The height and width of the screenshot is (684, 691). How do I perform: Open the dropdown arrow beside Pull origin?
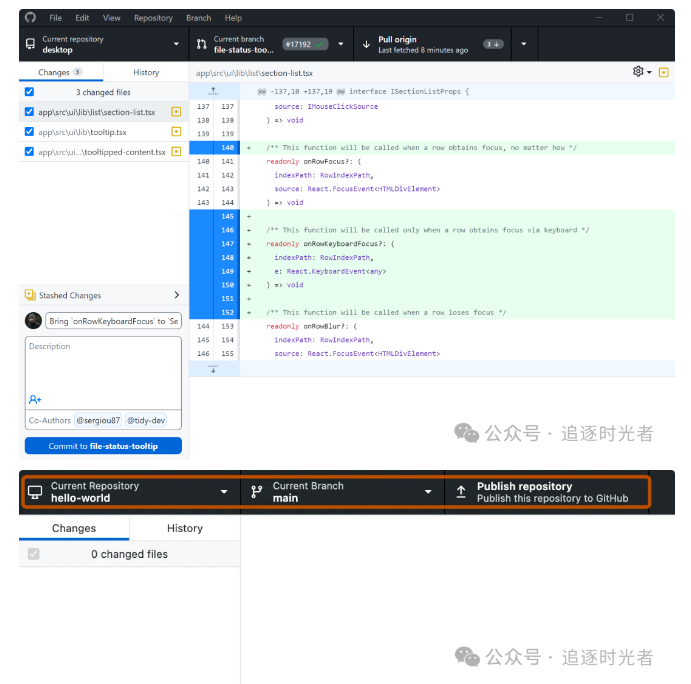pos(524,44)
